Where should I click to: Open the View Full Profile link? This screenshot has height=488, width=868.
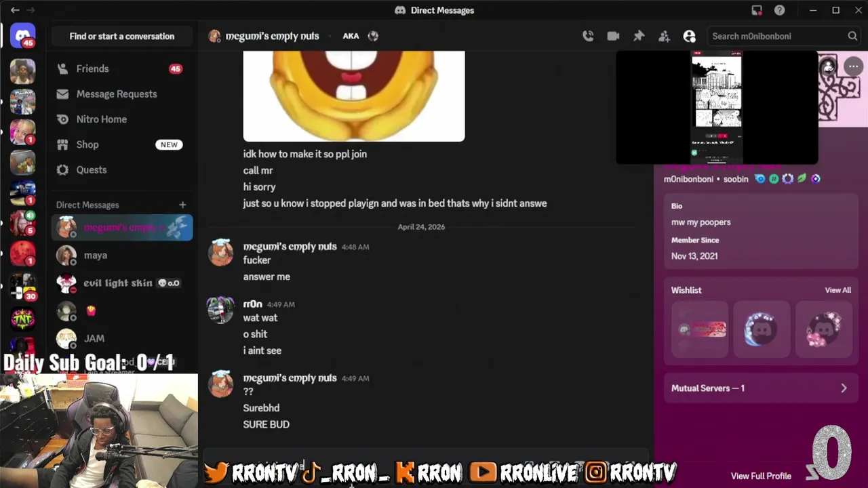[761, 476]
